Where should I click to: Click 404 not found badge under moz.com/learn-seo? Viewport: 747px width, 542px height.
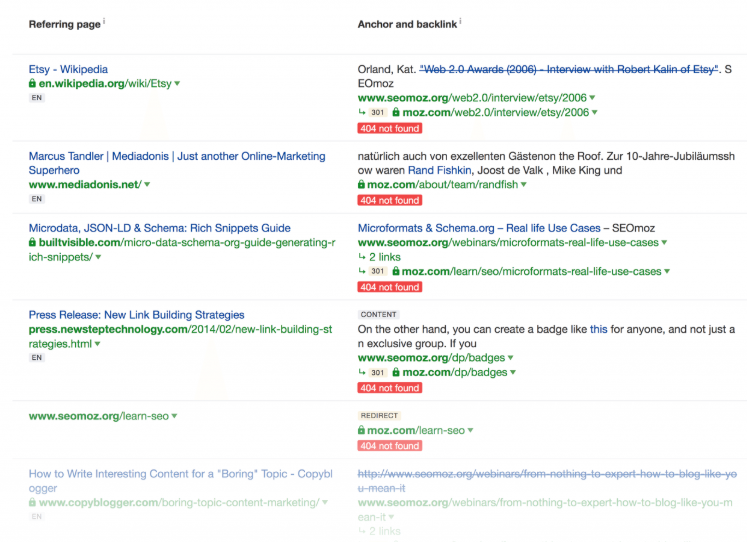coord(390,446)
